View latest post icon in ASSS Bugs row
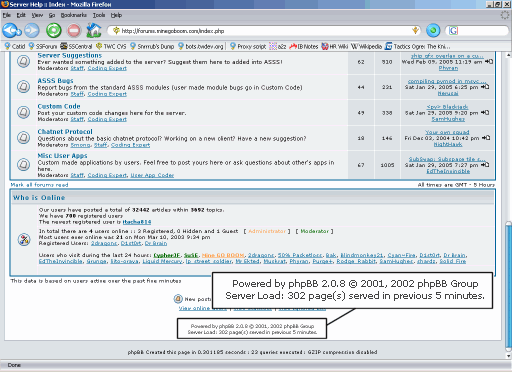Viewport: 512px width, 372px height. point(485,87)
